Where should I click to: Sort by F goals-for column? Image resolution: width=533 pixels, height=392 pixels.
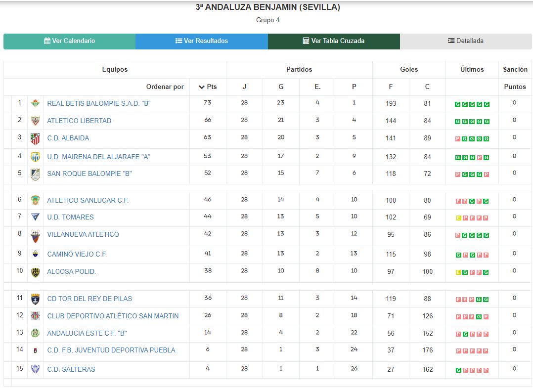(x=391, y=87)
